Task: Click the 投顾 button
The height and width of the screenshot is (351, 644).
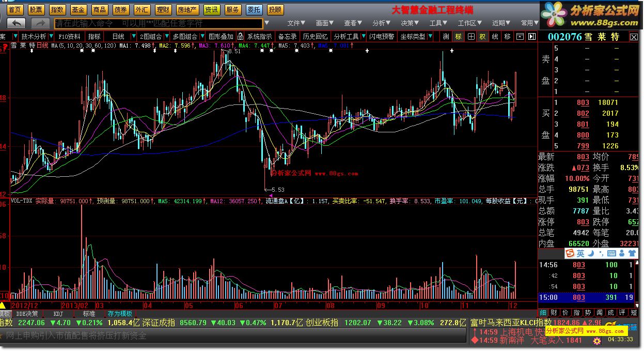Action: point(275,9)
